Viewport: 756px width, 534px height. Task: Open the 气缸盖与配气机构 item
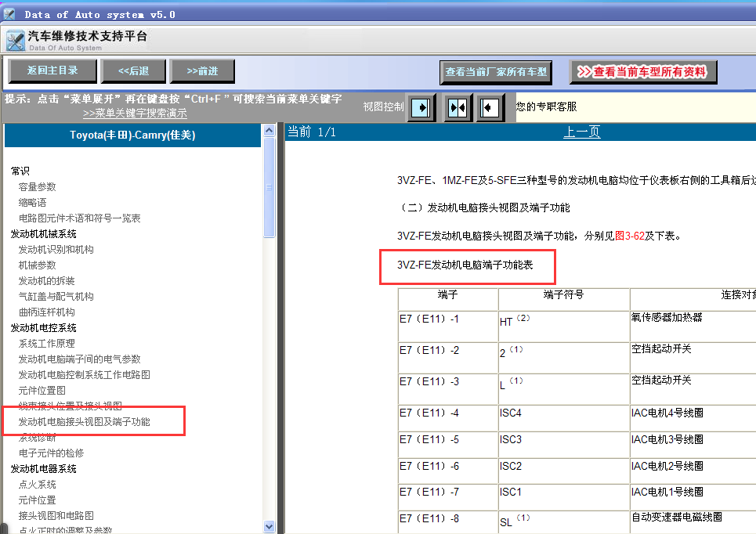tap(56, 297)
